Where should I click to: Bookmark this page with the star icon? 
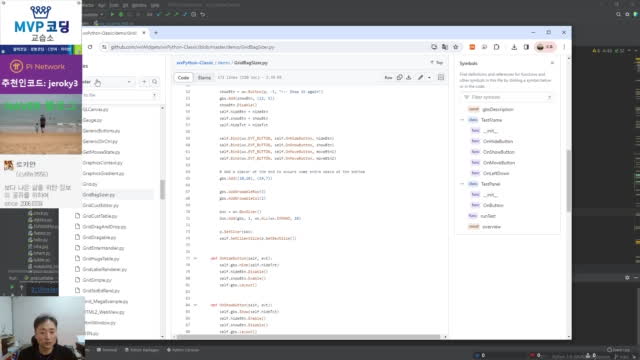pyautogui.click(x=456, y=47)
